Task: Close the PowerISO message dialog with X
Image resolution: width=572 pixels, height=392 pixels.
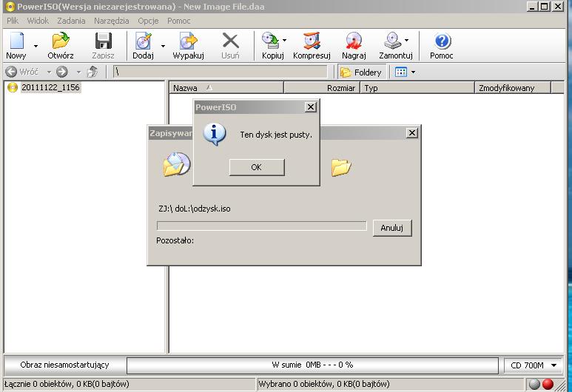Action: 311,107
